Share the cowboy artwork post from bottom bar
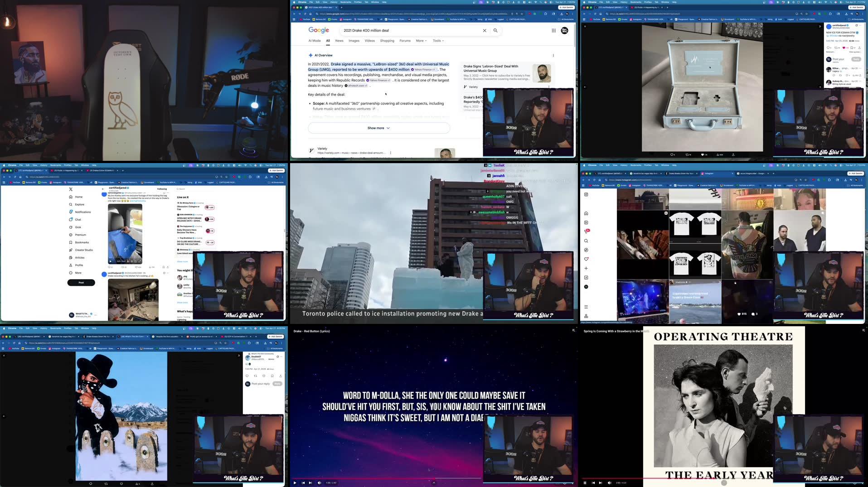868x487 pixels. tap(152, 483)
